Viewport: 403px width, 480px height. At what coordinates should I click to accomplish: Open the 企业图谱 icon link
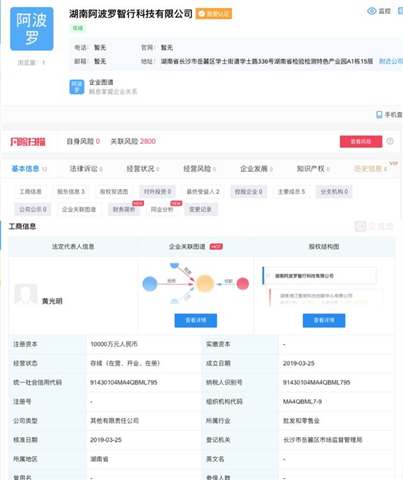click(77, 87)
